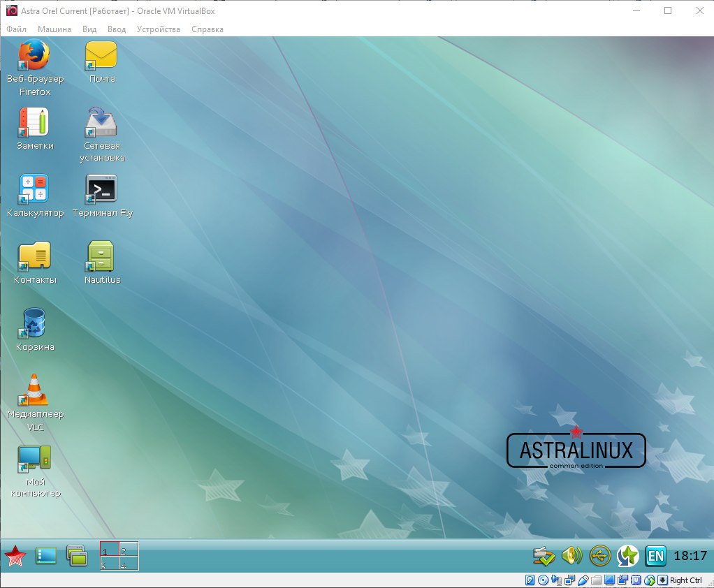Open the Файл menu
This screenshot has height=588, width=714.
tap(16, 29)
